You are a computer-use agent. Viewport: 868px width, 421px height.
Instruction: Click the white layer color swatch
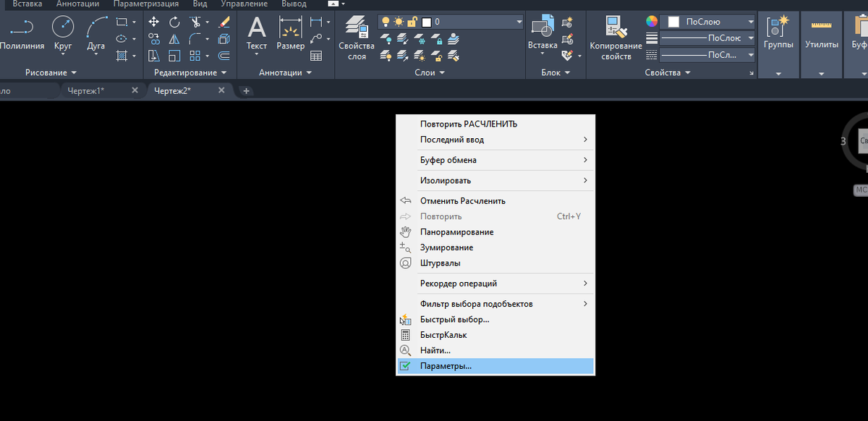coord(427,22)
